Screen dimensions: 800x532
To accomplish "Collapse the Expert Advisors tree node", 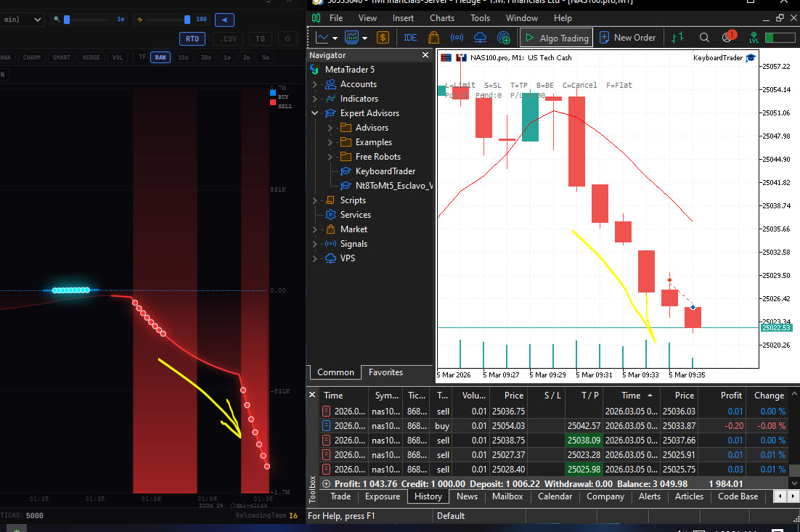I will click(x=315, y=113).
